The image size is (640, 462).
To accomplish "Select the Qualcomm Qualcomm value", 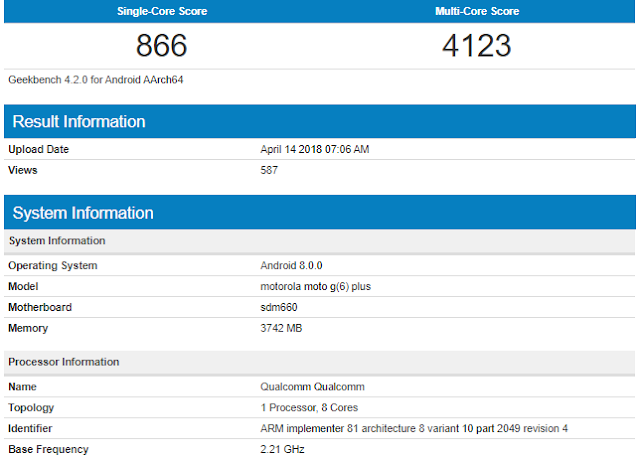I will 313,387.
